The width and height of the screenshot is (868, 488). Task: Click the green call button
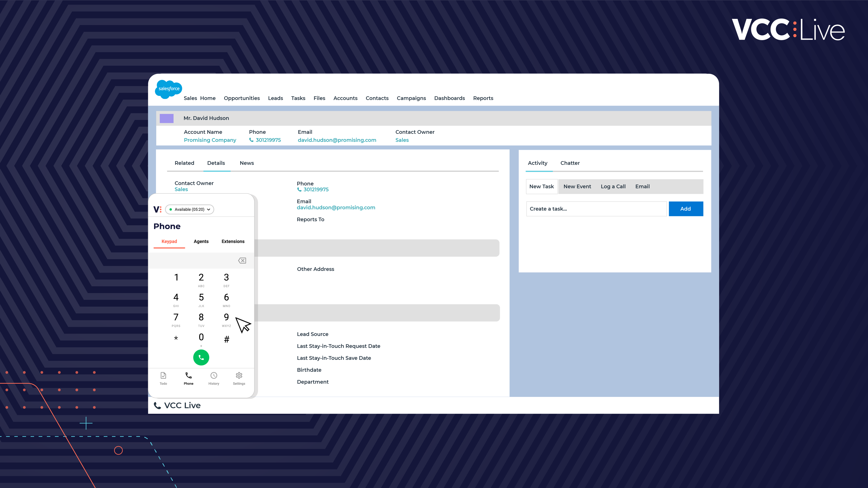(x=201, y=357)
